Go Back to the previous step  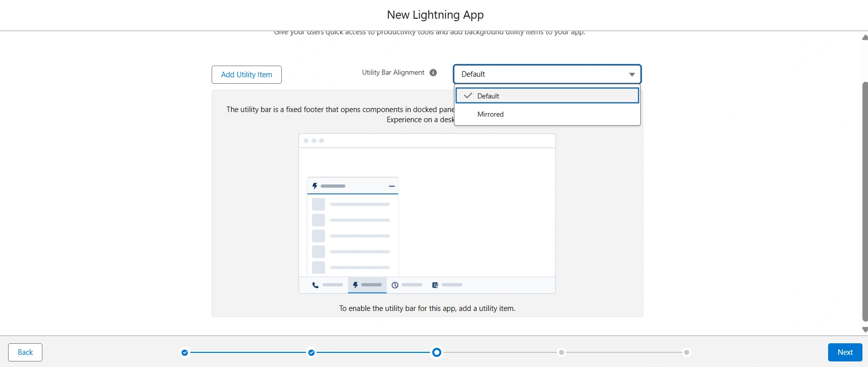[25, 352]
